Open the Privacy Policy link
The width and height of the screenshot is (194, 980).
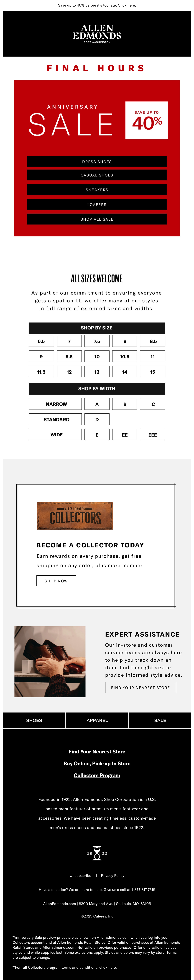[x=112, y=875]
